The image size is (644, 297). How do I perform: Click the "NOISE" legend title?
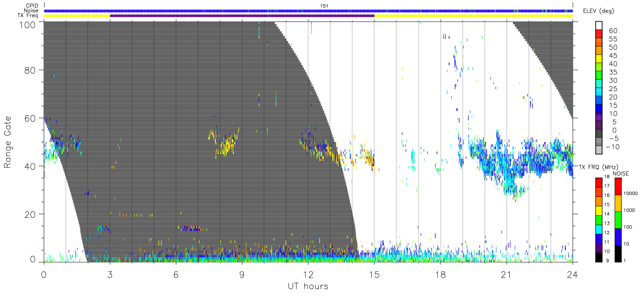[620, 173]
